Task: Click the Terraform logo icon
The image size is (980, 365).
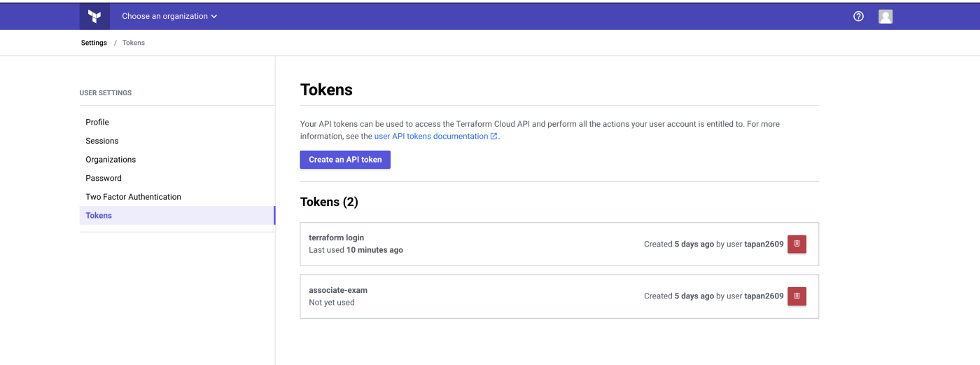Action: click(x=94, y=16)
